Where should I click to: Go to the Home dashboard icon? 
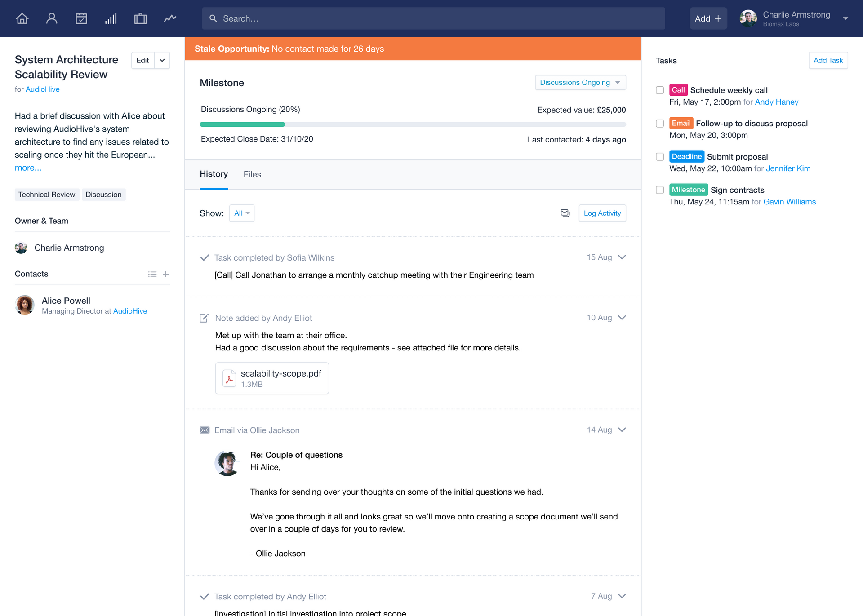tap(22, 18)
